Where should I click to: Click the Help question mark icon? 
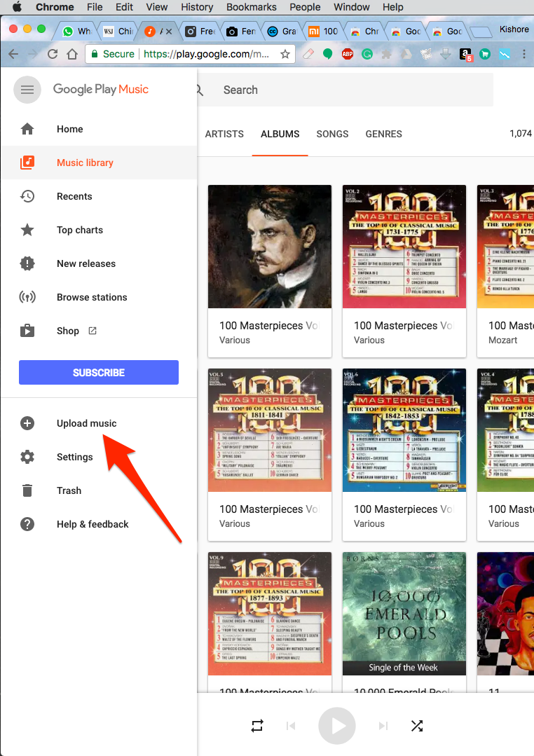(27, 524)
